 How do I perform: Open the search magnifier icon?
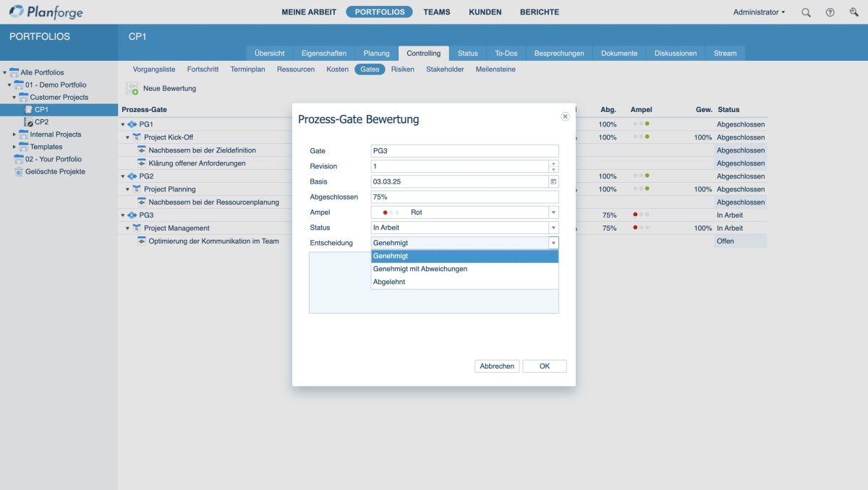click(806, 12)
